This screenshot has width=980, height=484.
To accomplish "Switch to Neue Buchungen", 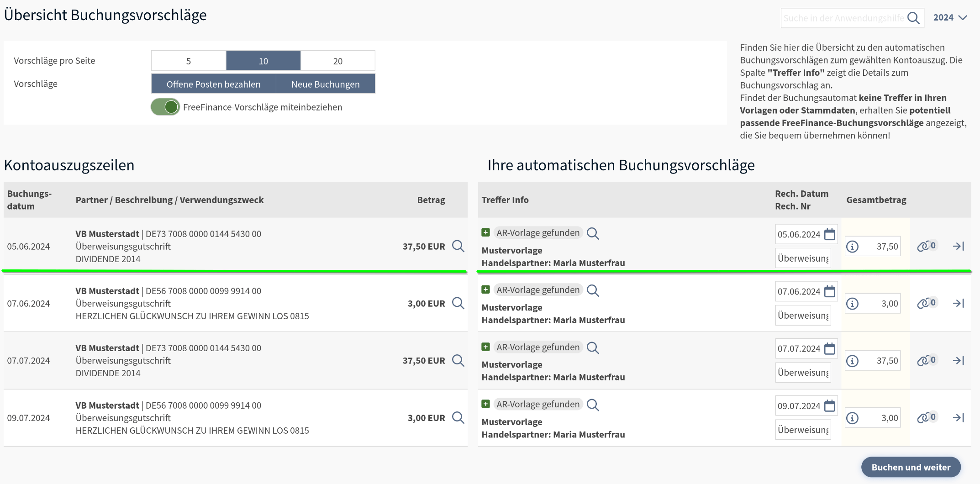I will pyautogui.click(x=326, y=84).
